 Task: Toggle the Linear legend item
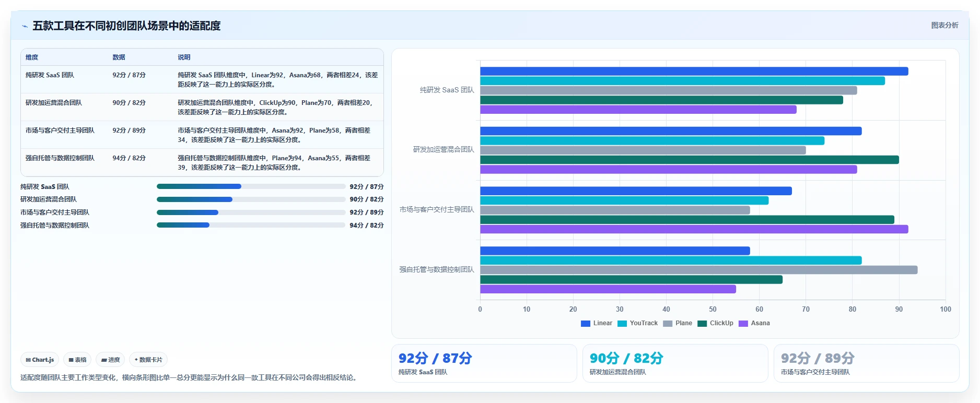597,323
